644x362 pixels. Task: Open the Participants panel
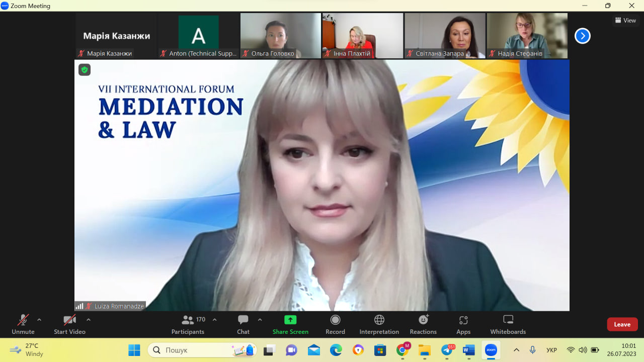pyautogui.click(x=188, y=324)
